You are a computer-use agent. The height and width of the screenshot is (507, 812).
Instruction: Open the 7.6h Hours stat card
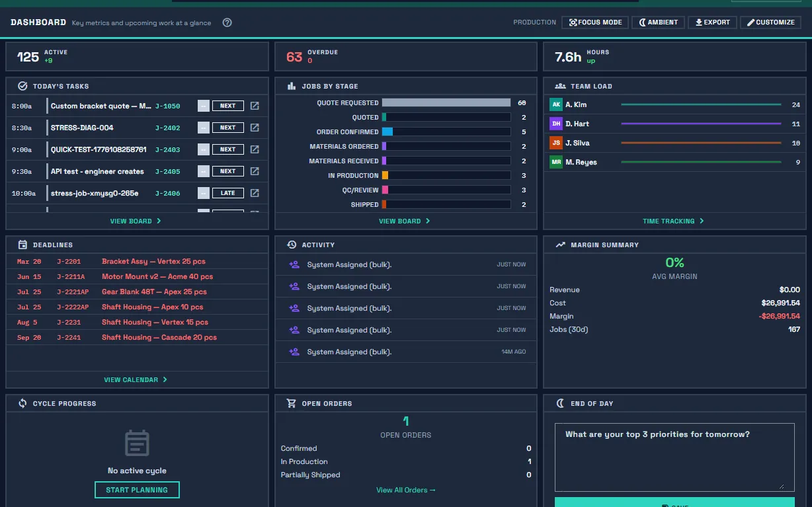[674, 57]
